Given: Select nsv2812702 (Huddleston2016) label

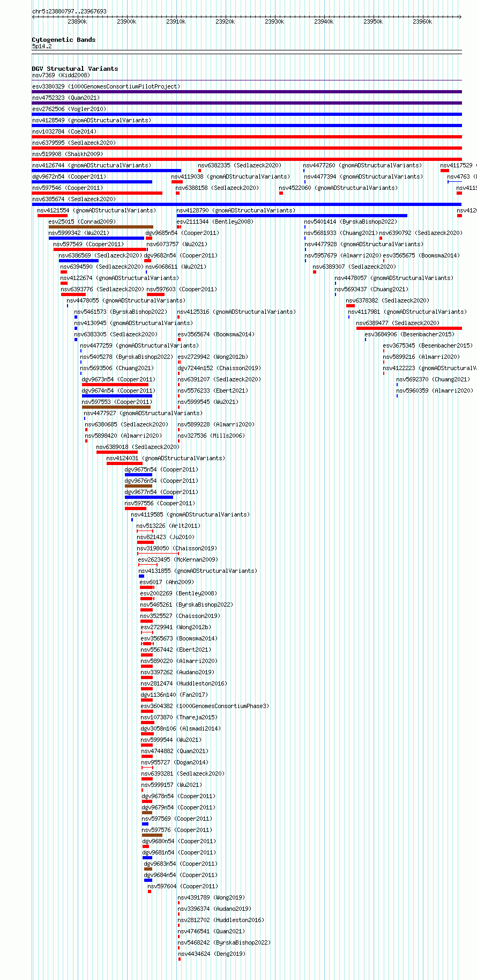Looking at the screenshot, I should 221,920.
